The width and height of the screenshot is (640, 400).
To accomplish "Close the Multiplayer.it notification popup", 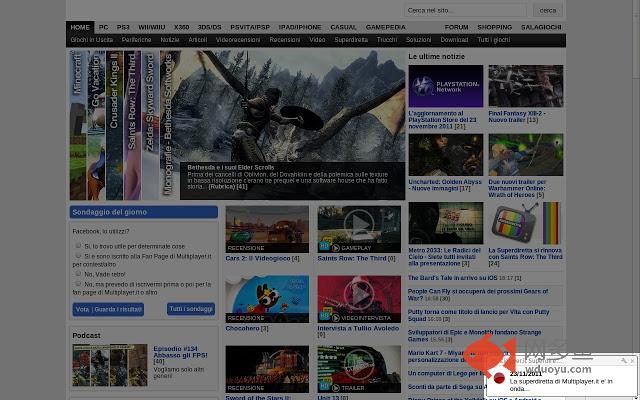I will pos(632,361).
